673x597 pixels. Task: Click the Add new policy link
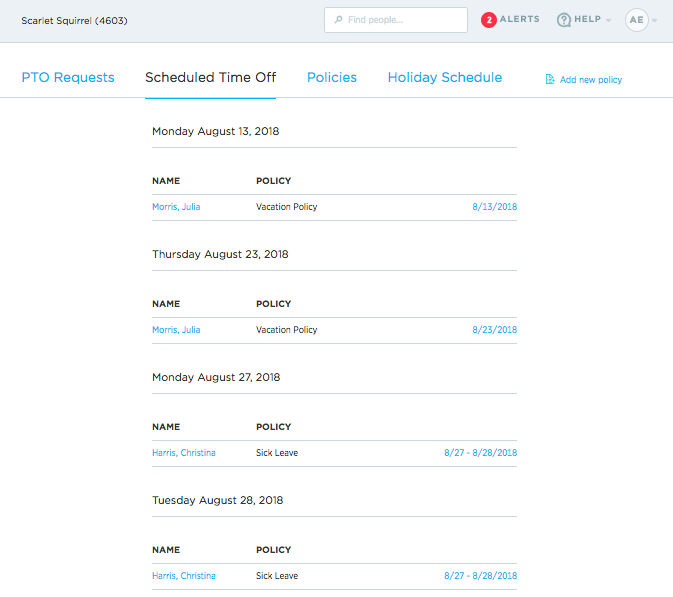591,80
